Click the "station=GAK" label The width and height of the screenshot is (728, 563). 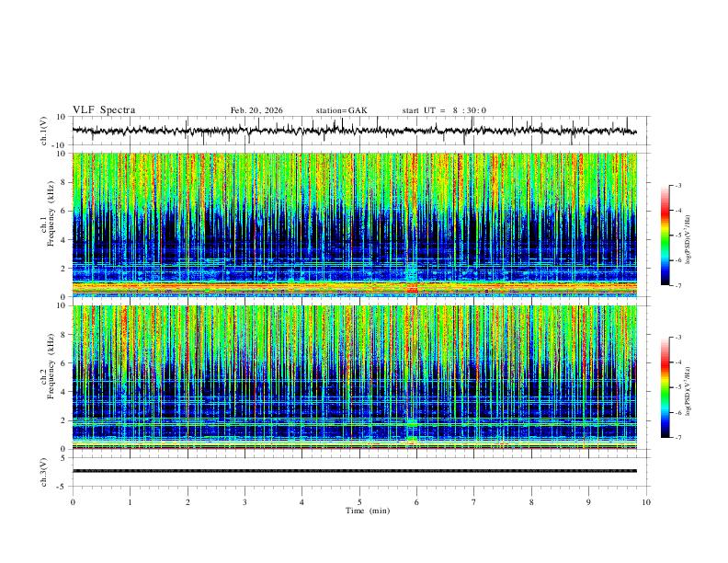tap(341, 110)
